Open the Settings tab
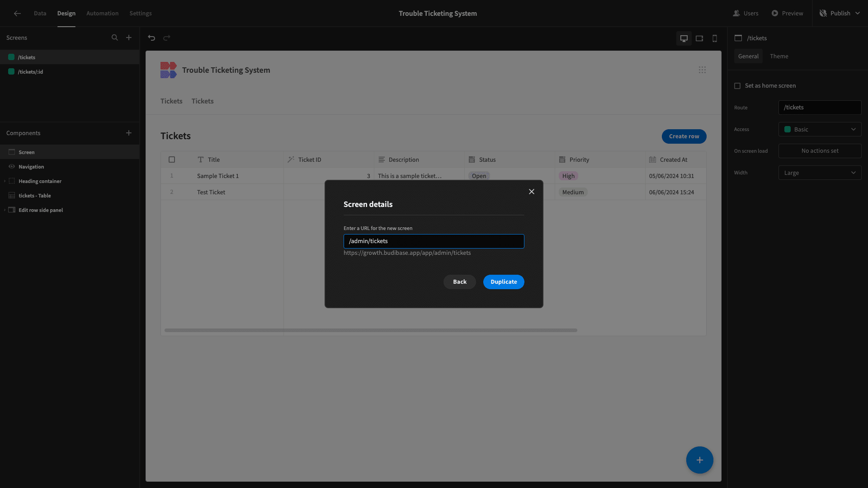Screen dimensions: 868x488 [x=141, y=14]
